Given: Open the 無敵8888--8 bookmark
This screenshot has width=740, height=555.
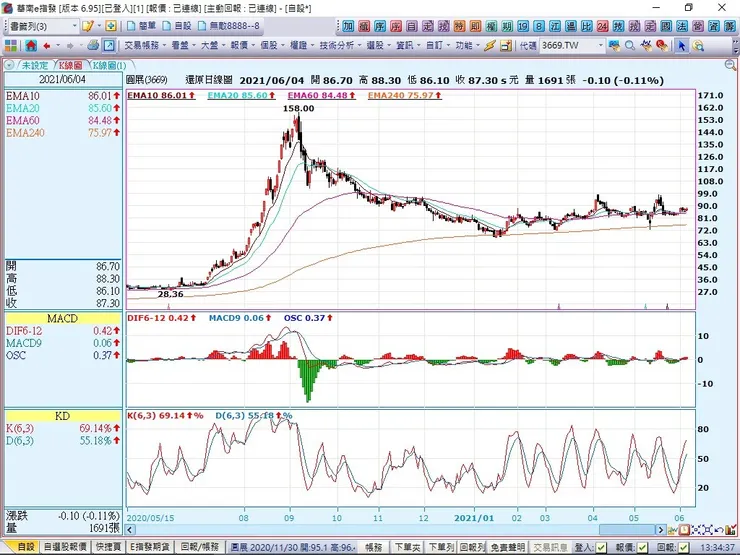Looking at the screenshot, I should [x=229, y=26].
